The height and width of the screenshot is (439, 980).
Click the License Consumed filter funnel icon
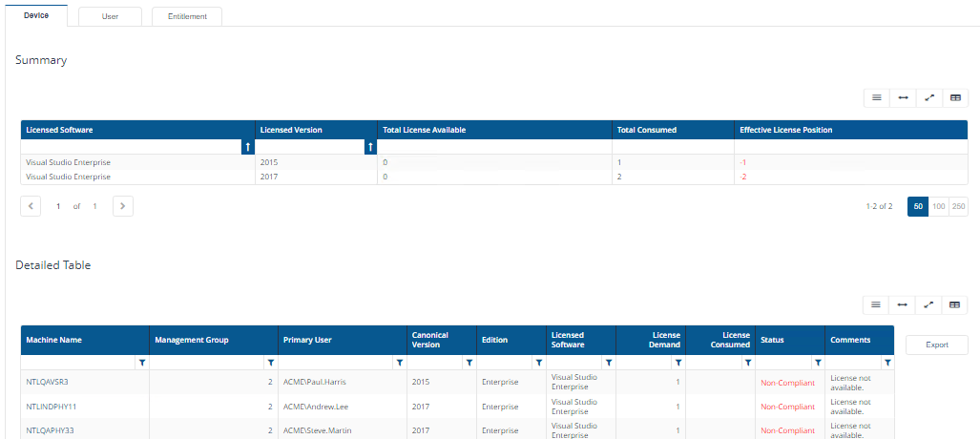point(747,363)
